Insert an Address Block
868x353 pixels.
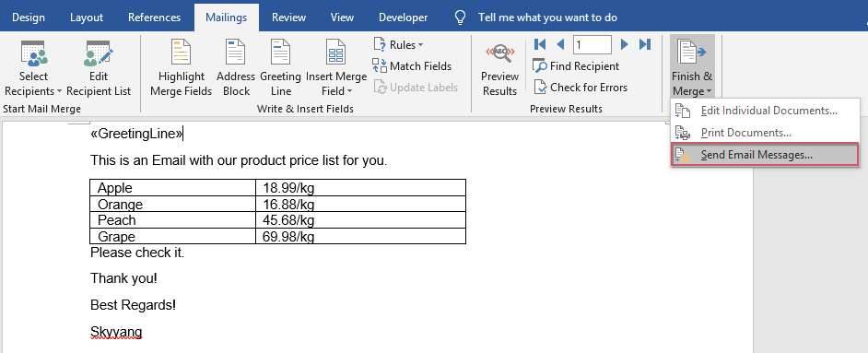(236, 68)
